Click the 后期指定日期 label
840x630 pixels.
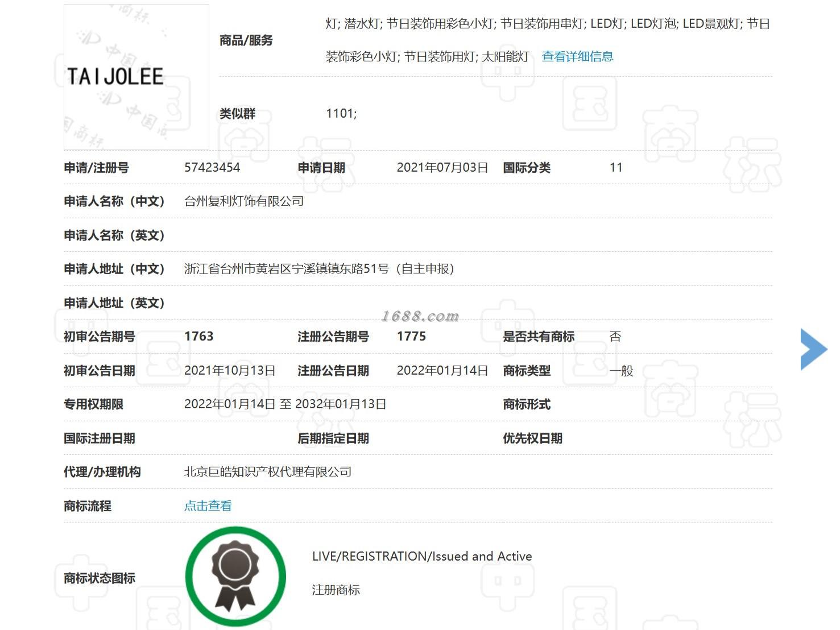point(333,438)
